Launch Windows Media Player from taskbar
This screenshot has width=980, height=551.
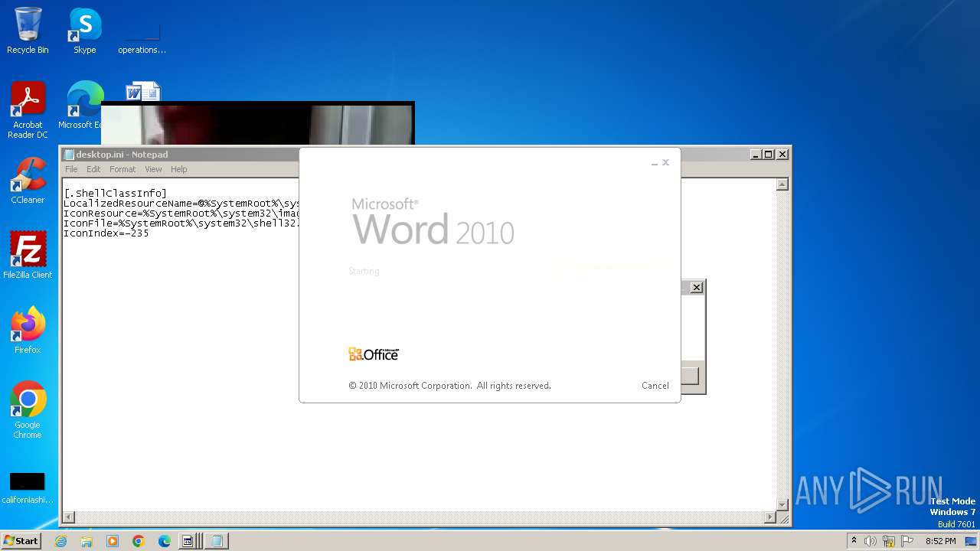113,541
